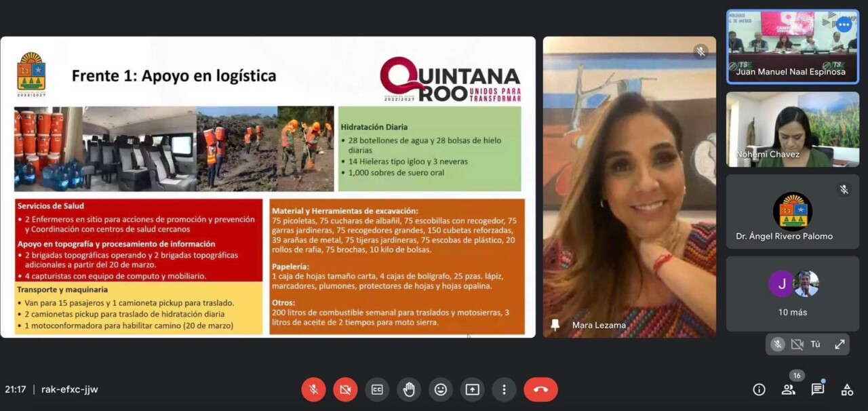Turn on the camera in the call bar
This screenshot has width=868, height=411.
[345, 389]
